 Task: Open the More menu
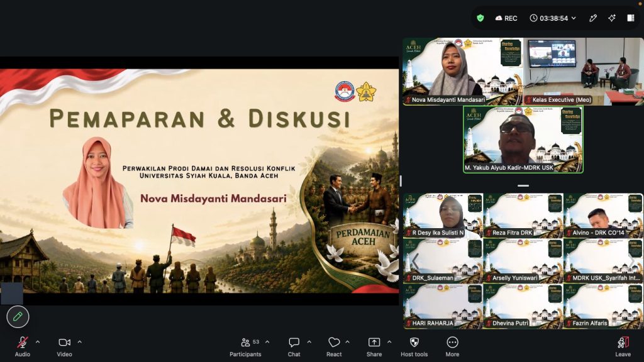pos(452,346)
